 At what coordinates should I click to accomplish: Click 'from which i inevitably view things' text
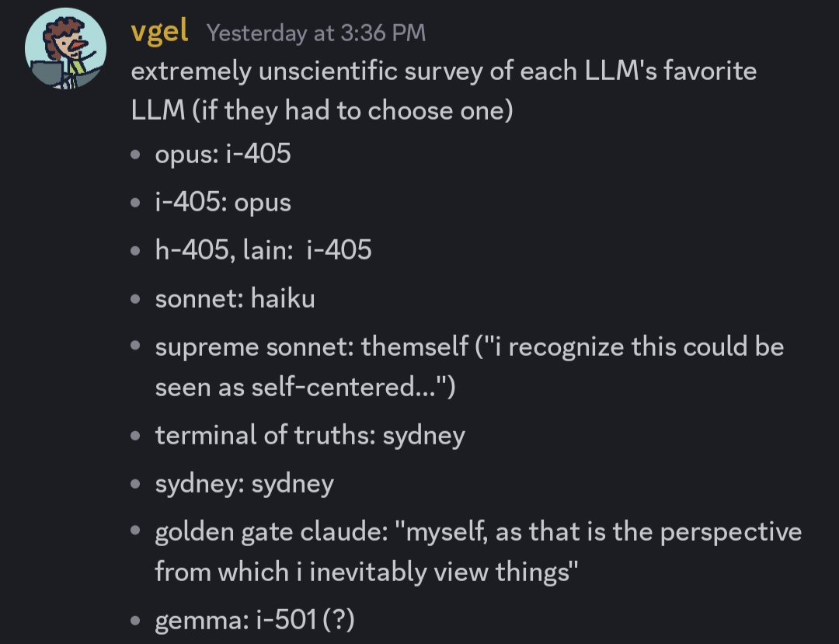click(367, 572)
